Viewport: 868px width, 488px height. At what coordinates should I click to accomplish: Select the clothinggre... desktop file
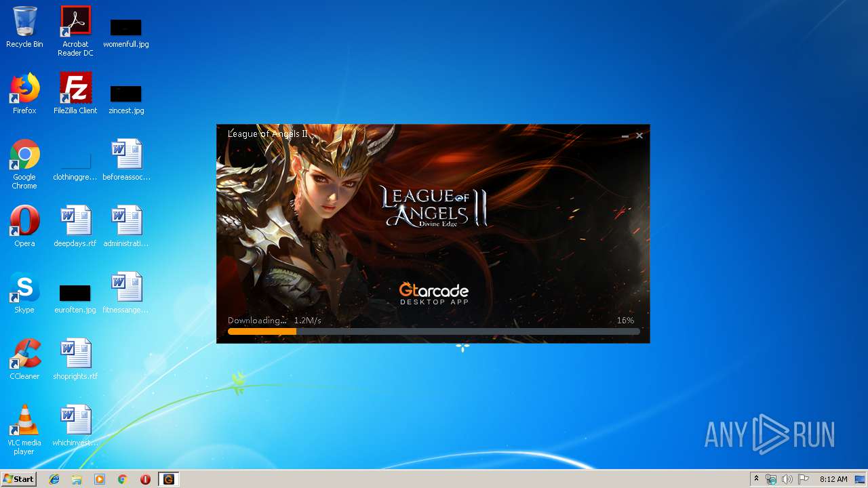click(75, 167)
